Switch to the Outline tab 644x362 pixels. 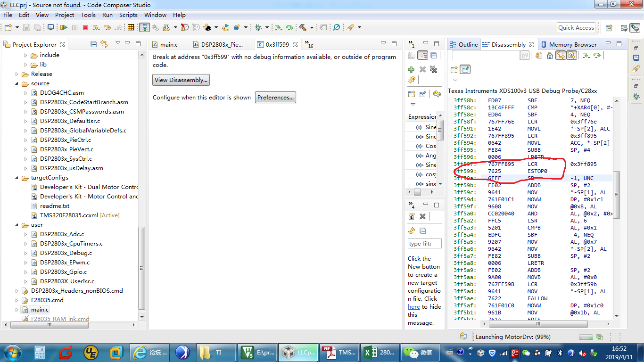coord(464,45)
